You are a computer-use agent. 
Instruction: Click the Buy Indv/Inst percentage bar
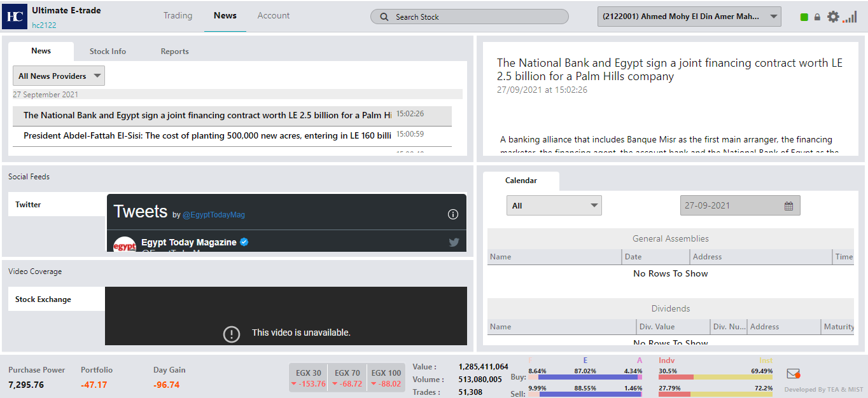715,377
